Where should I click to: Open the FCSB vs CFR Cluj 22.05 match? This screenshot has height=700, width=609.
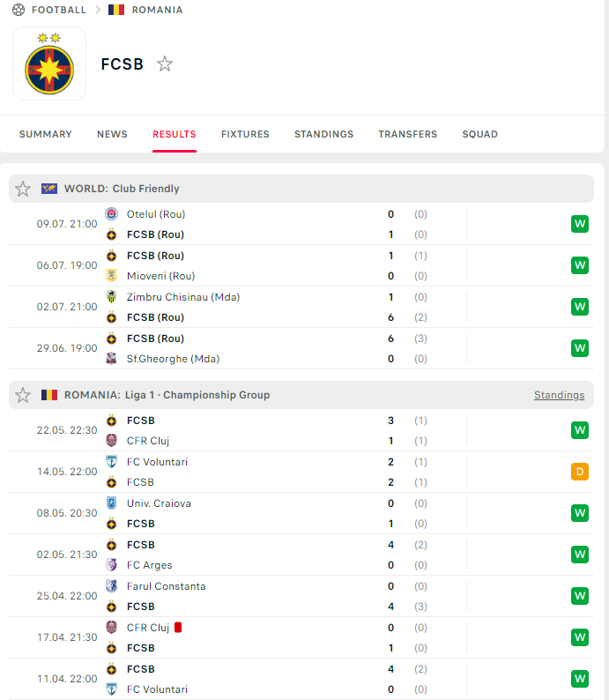pyautogui.click(x=264, y=430)
